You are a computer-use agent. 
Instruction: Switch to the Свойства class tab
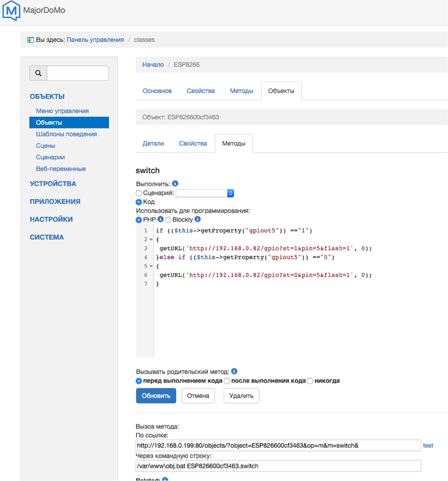(201, 91)
